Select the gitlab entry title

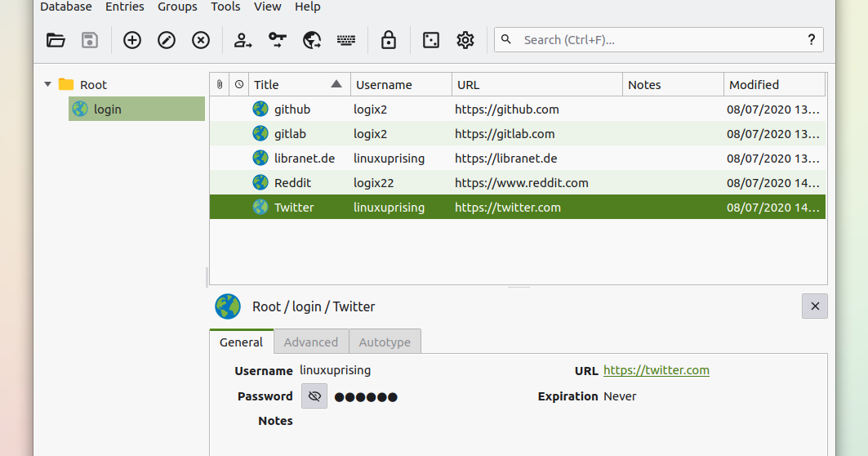(290, 133)
